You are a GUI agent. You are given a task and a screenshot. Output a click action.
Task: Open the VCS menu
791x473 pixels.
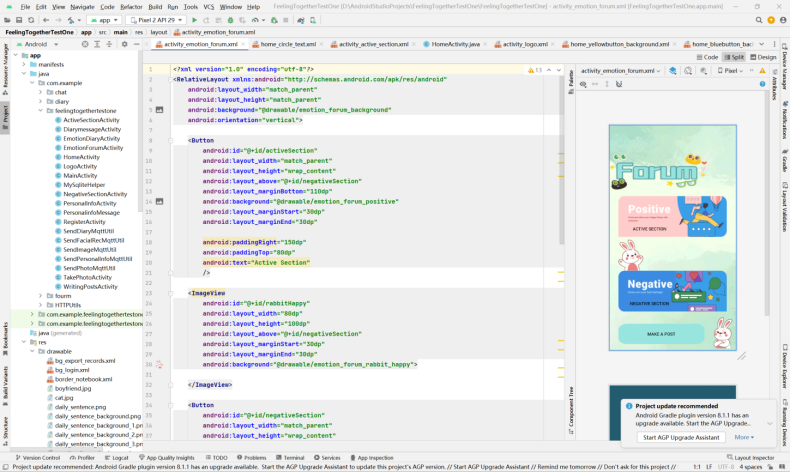(208, 7)
